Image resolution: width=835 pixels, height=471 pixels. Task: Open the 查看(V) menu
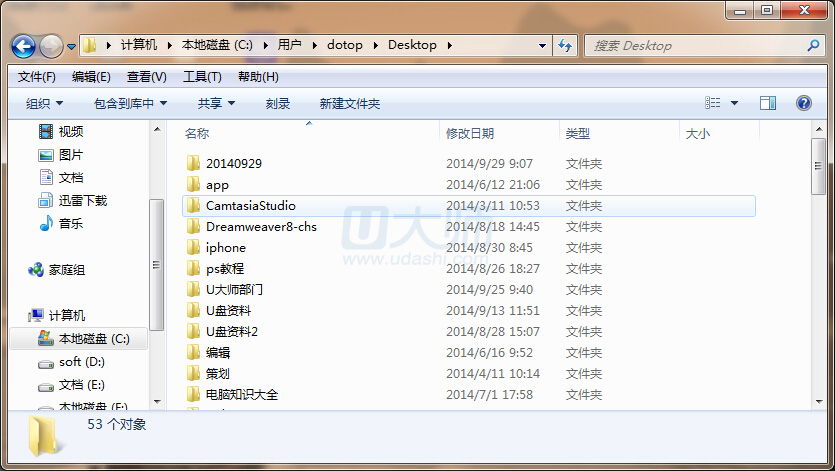(146, 77)
